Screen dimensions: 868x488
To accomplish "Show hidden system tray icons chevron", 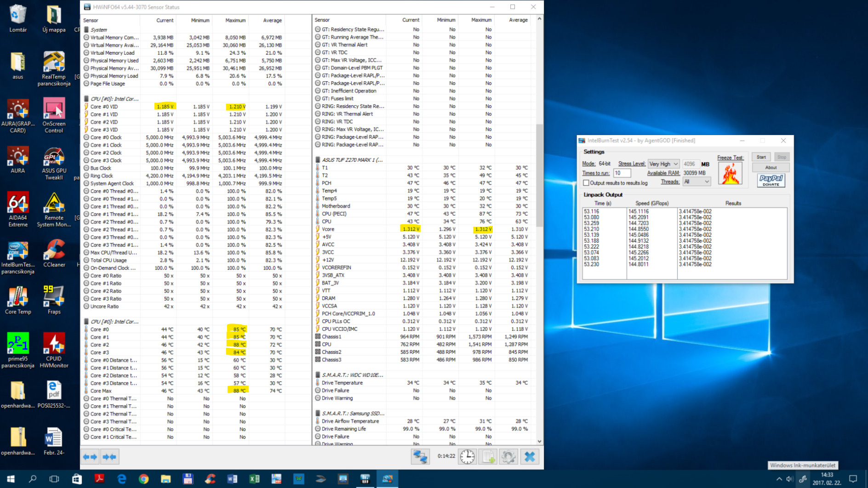I will click(779, 479).
